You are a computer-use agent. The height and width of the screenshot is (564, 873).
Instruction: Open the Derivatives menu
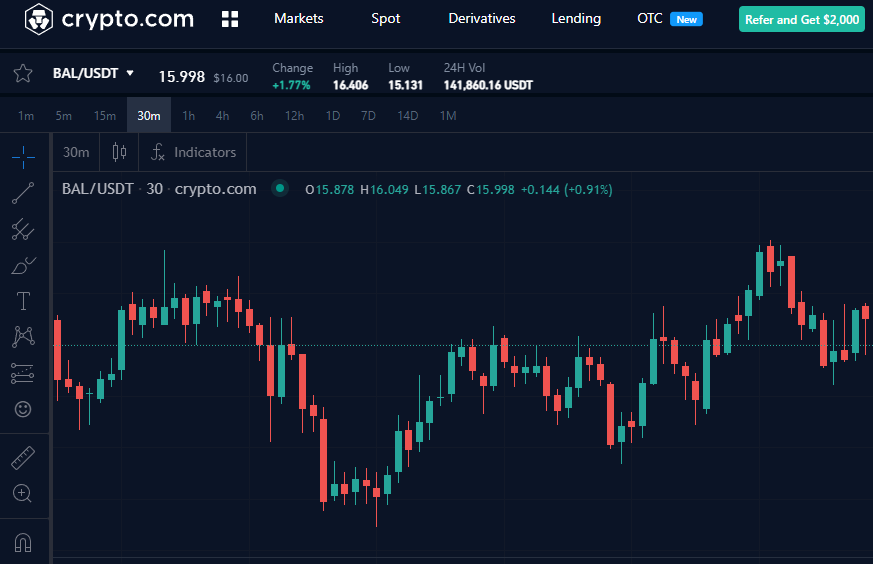pos(482,18)
